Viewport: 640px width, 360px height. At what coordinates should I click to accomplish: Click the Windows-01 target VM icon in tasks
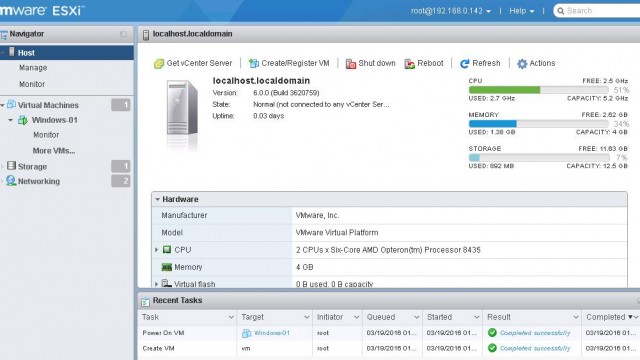246,333
